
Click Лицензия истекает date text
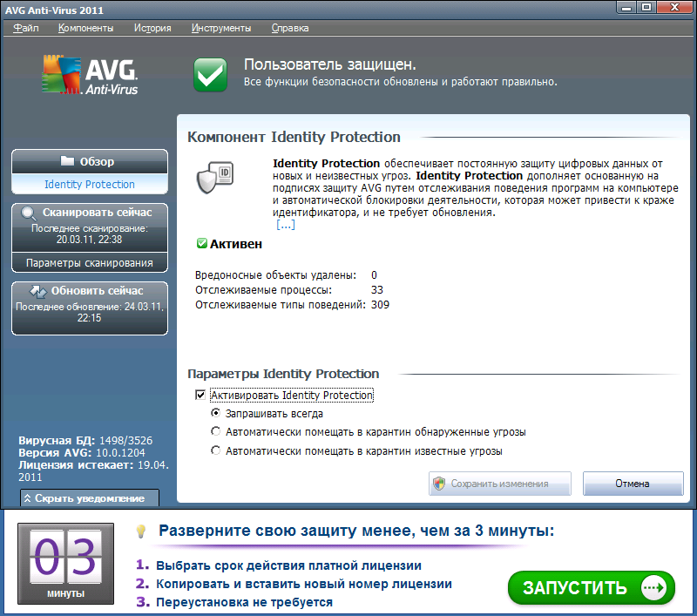point(93,470)
